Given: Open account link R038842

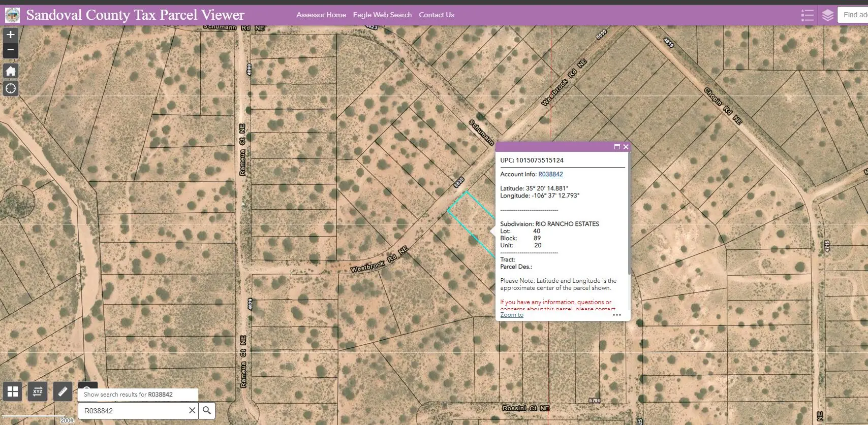Looking at the screenshot, I should coord(550,174).
